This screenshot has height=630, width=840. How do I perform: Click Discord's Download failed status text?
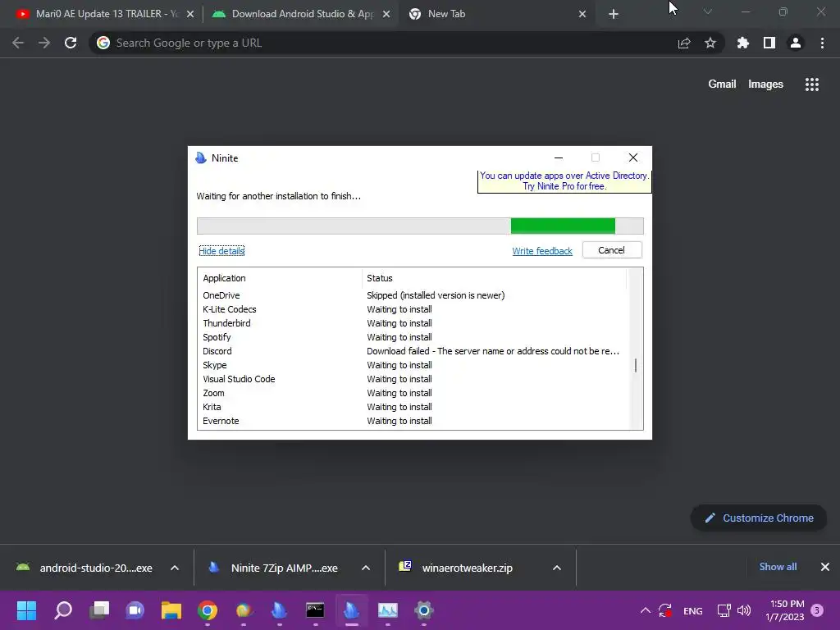pos(493,351)
